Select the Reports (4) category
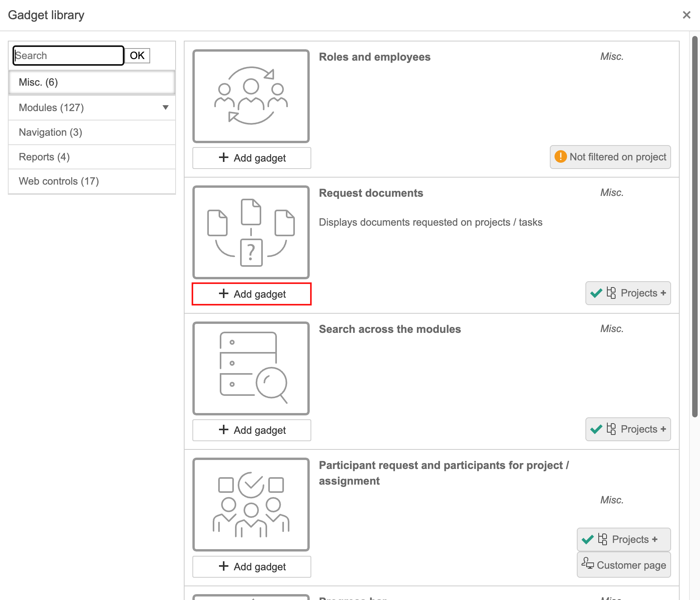Screen dimensions: 700x600 pos(92,157)
